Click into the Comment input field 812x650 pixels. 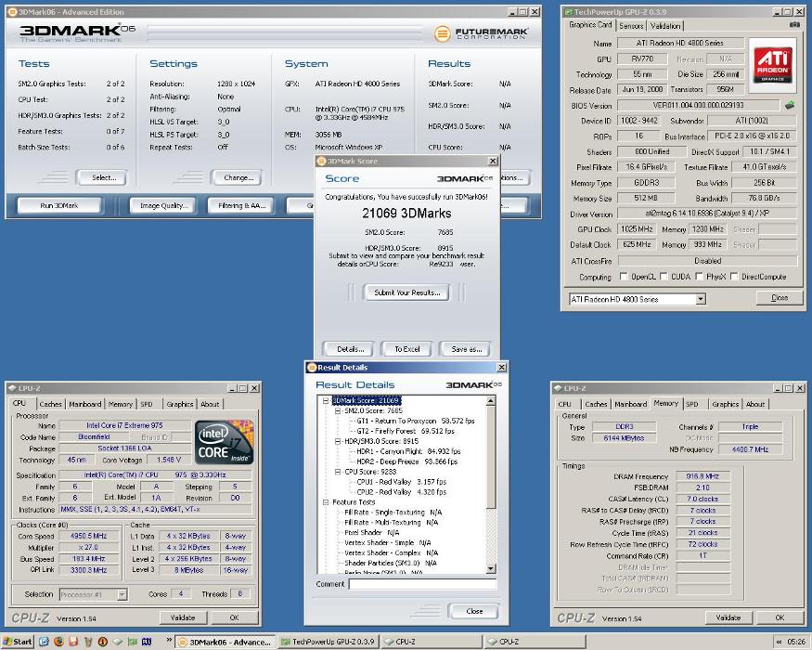422,584
